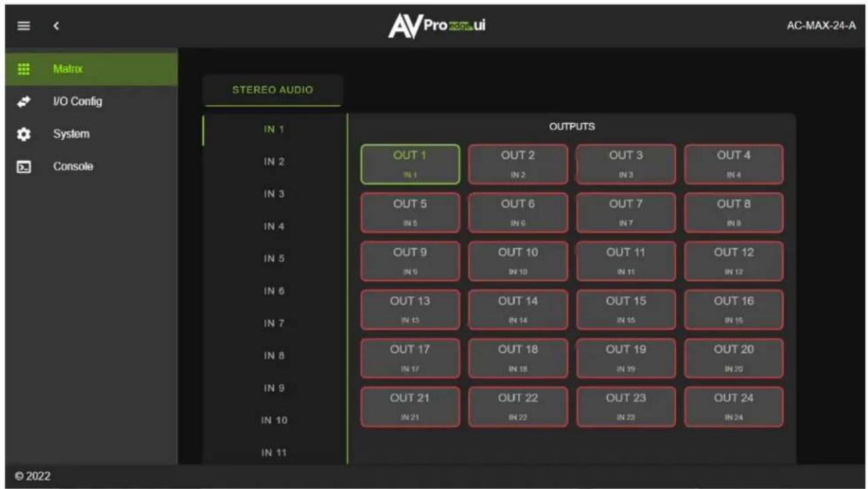Click the © 2022 footer text

pos(33,476)
